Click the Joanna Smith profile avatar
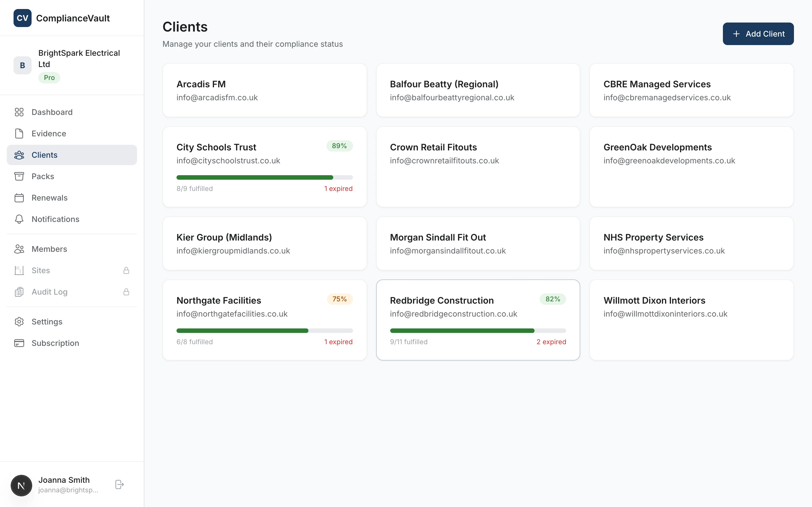This screenshot has height=507, width=812. coord(21,485)
